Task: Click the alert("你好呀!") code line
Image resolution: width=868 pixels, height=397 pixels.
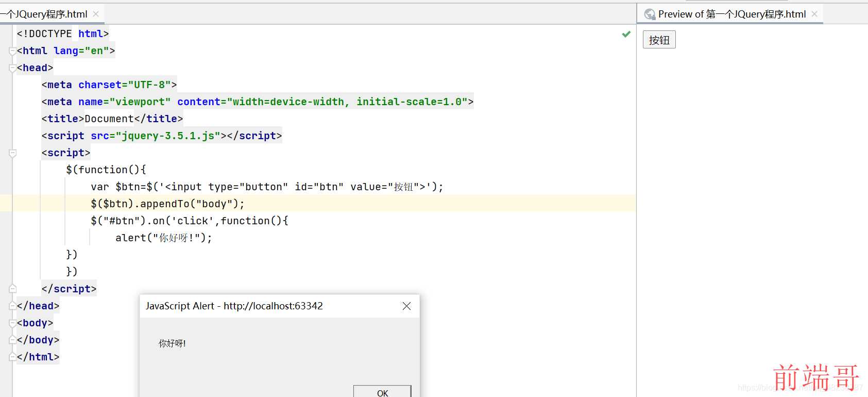Action: 164,238
